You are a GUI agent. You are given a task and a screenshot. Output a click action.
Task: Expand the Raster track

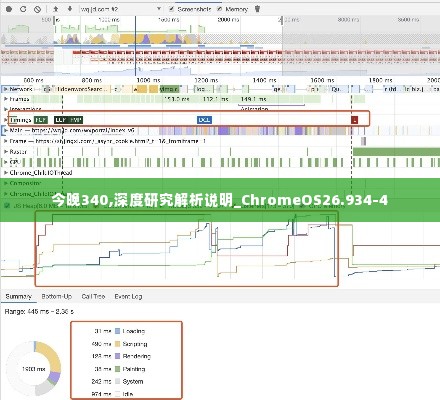(6, 152)
